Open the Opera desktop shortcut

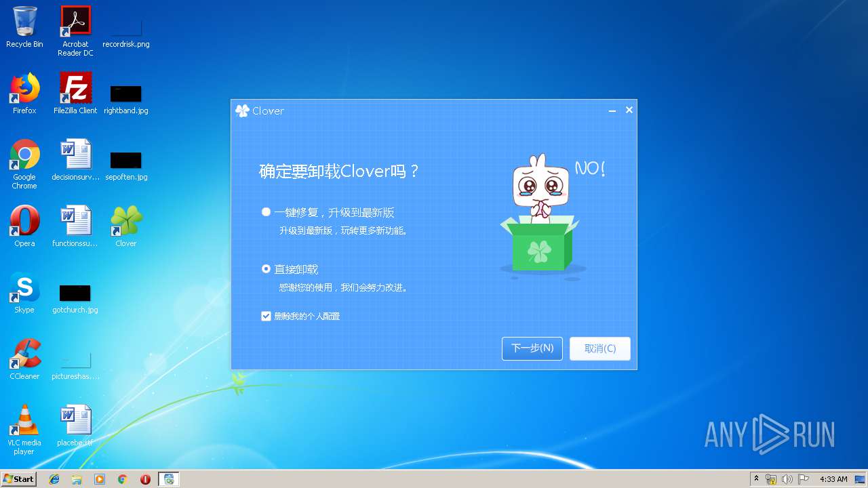(x=24, y=226)
